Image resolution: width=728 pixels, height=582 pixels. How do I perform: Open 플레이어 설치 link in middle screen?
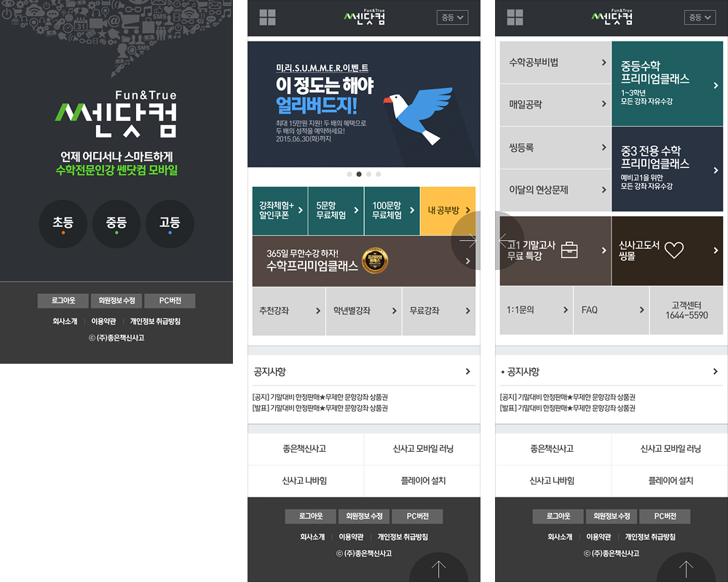coord(423,481)
